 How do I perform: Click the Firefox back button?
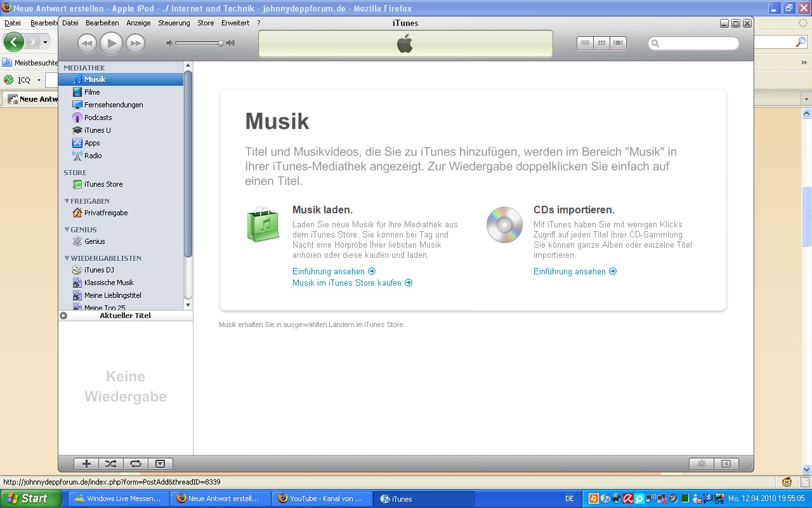tap(13, 43)
